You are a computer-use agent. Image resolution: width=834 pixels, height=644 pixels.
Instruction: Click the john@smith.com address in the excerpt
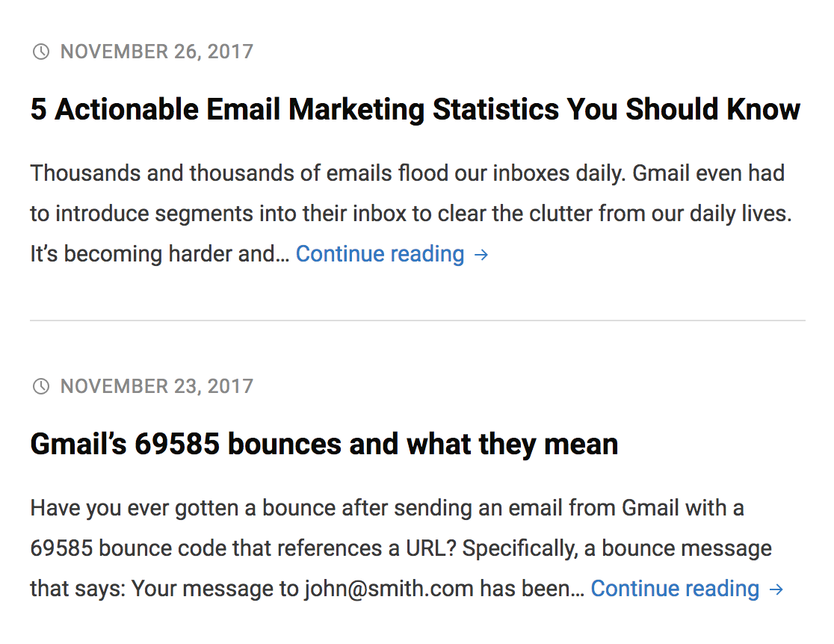click(389, 589)
